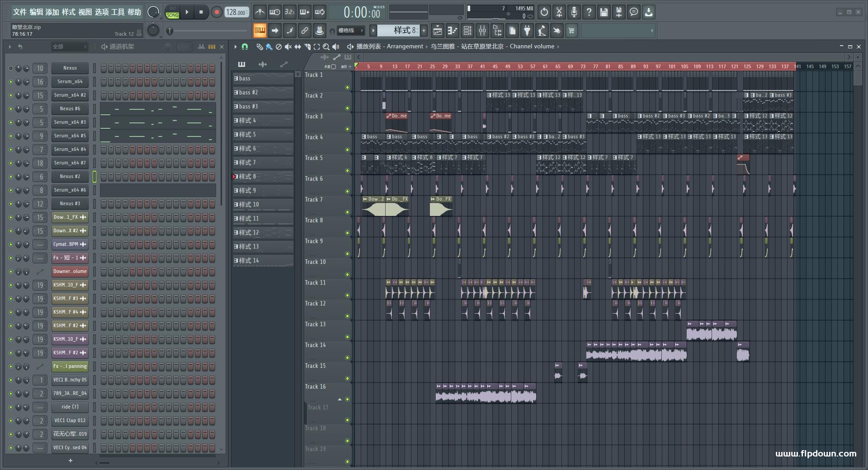Screen dimensions: 868x470
Task: Select the playlist draw pencil tool
Action: pyautogui.click(x=259, y=47)
